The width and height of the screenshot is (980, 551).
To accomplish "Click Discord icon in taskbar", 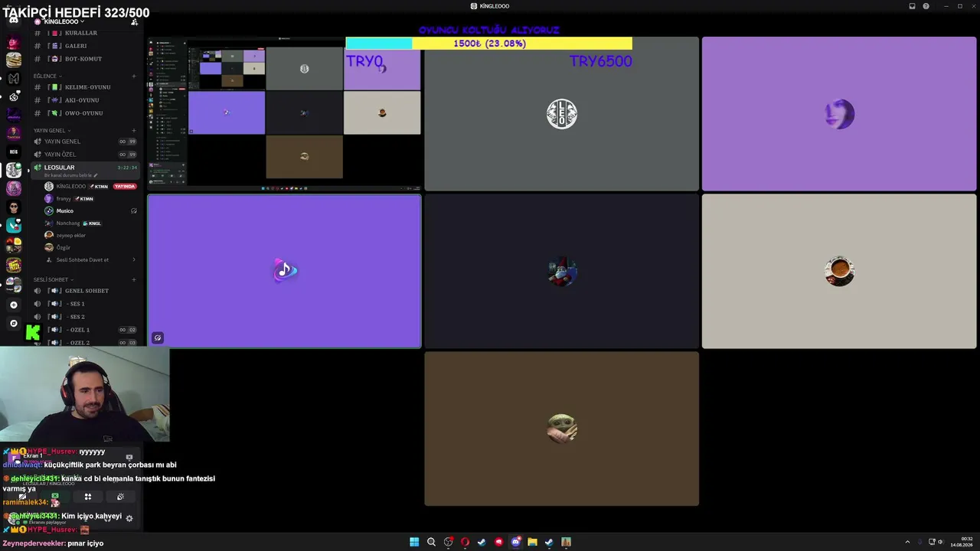I will 515,542.
